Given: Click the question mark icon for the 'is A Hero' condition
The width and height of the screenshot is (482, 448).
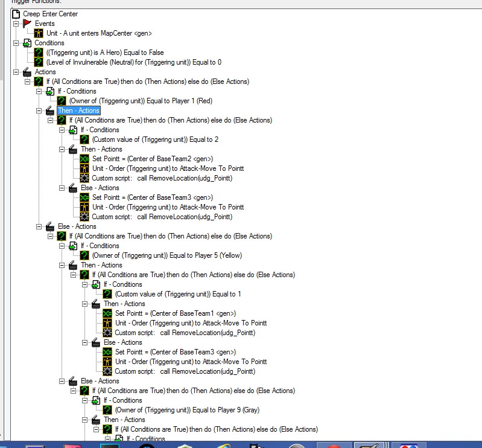Looking at the screenshot, I should tap(39, 53).
